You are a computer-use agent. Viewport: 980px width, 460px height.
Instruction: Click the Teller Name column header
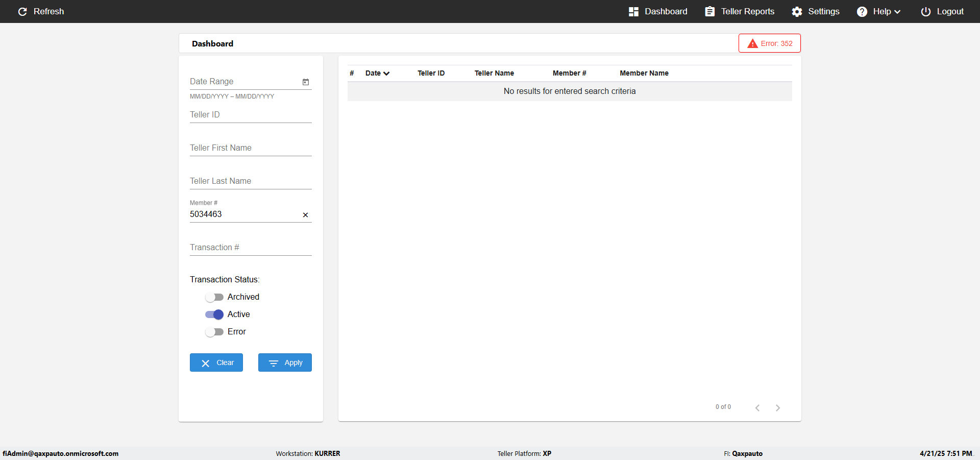pos(494,73)
